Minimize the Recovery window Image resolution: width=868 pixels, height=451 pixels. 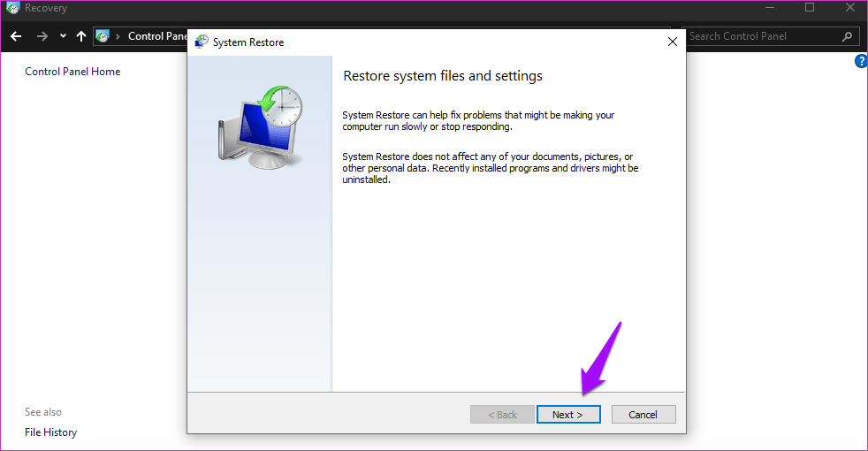coord(769,8)
